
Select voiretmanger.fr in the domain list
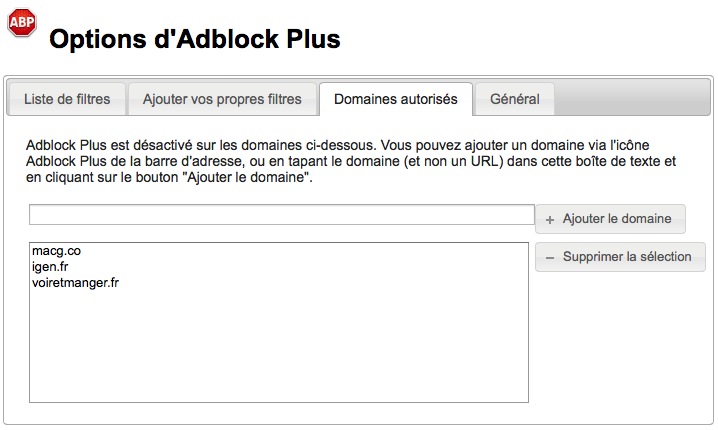(75, 283)
